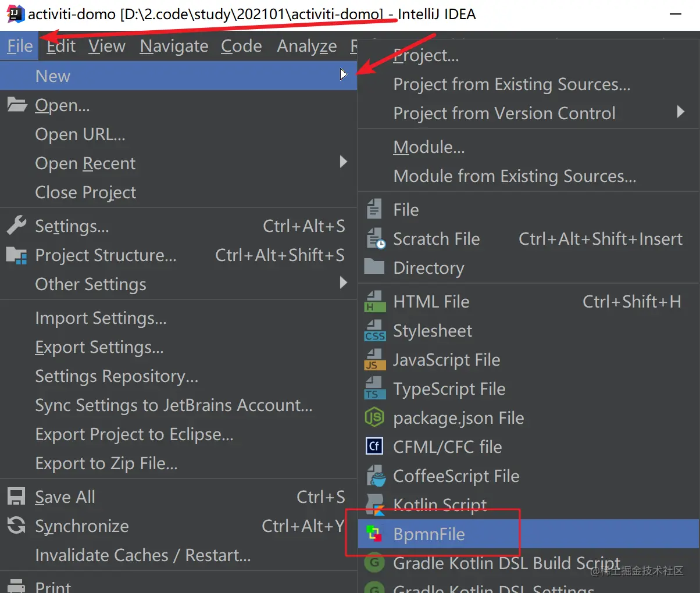Image resolution: width=700 pixels, height=593 pixels.
Task: Choose Project from Existing Sources...
Action: [528, 84]
